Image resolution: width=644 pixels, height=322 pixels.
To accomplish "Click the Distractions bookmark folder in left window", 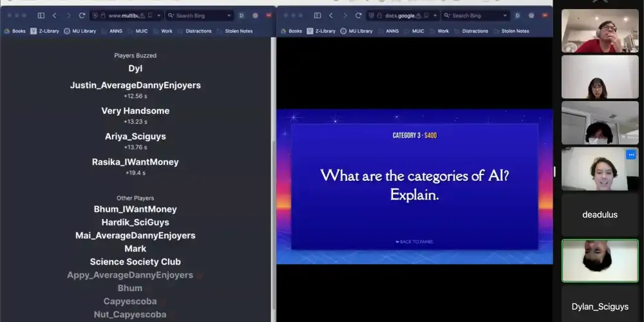I will click(x=199, y=31).
